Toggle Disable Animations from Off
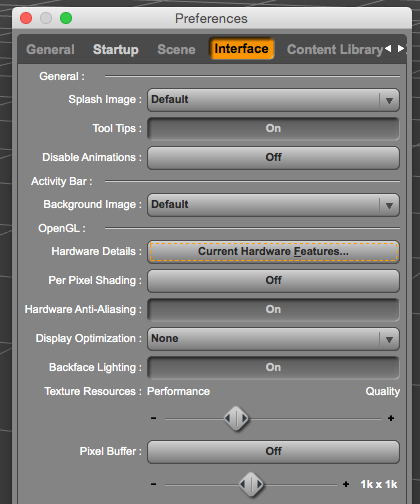420x504 pixels. 273,158
